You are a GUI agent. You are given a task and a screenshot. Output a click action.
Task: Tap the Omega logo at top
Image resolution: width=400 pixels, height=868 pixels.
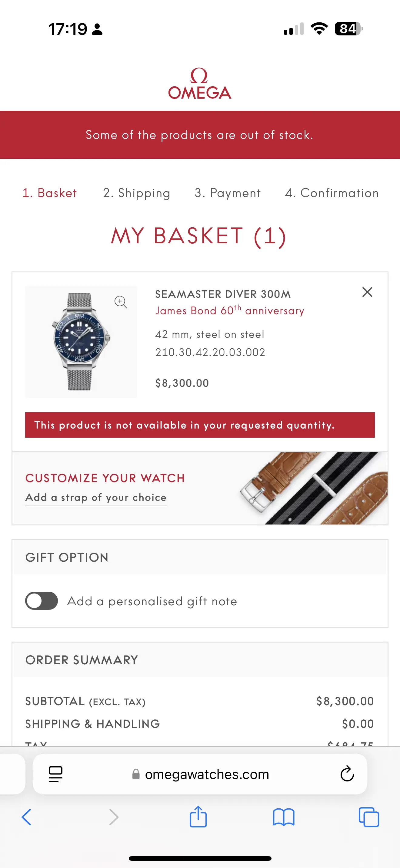pos(200,84)
